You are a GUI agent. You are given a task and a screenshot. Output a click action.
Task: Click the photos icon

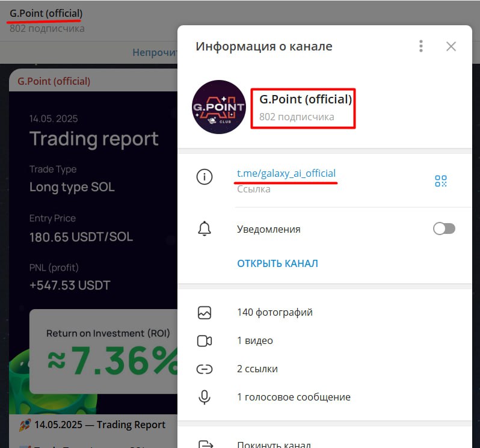(204, 313)
